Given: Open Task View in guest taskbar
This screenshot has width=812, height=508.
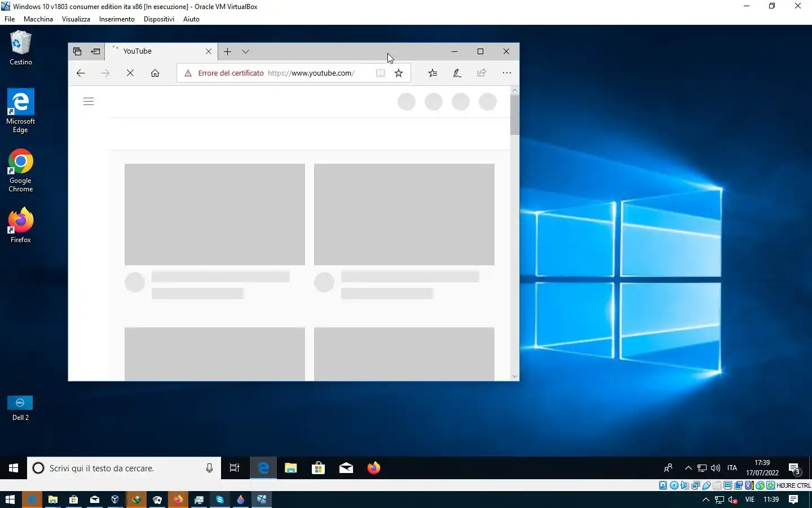Looking at the screenshot, I should pos(235,468).
